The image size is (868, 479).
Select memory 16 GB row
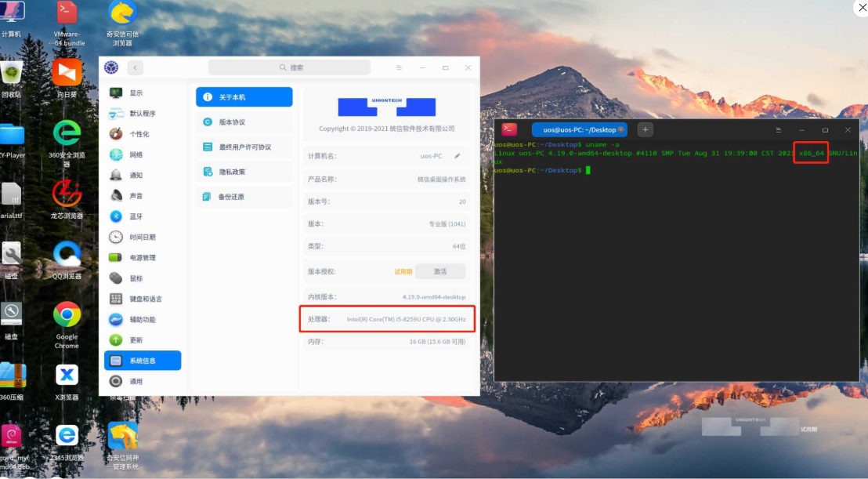point(387,342)
